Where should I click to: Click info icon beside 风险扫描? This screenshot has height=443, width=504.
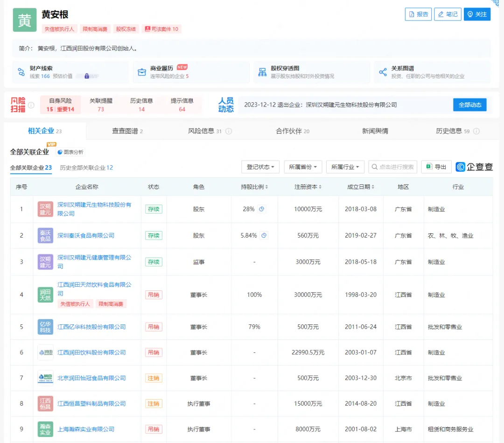(31, 105)
